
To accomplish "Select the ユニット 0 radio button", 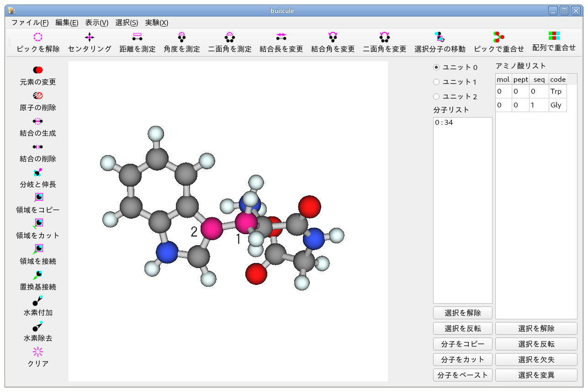I will (x=436, y=67).
